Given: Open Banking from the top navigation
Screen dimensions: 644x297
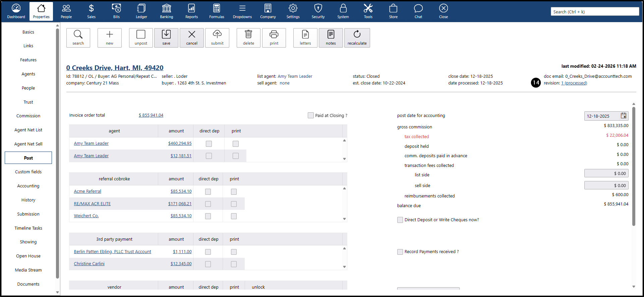Looking at the screenshot, I should point(166,11).
